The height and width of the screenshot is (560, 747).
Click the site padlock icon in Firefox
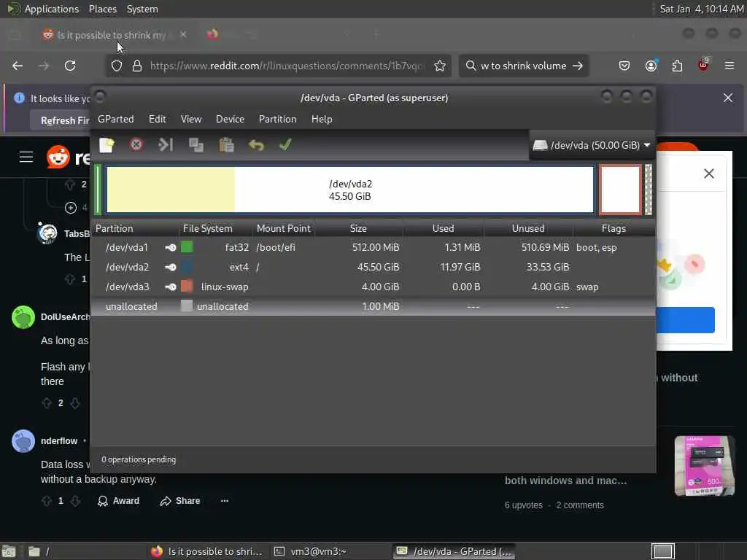137,66
